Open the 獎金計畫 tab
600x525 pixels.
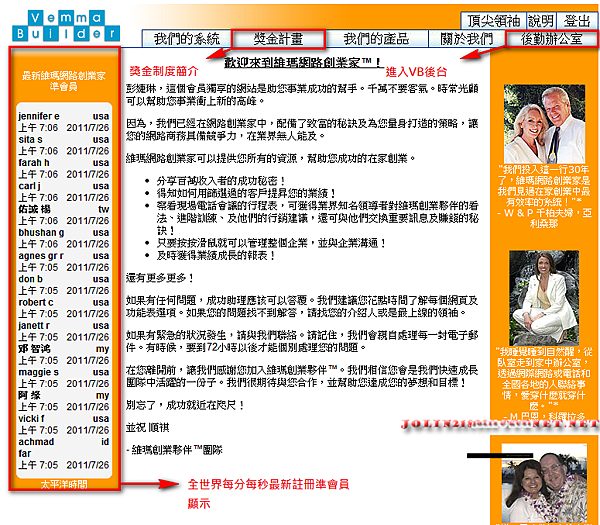(x=278, y=39)
